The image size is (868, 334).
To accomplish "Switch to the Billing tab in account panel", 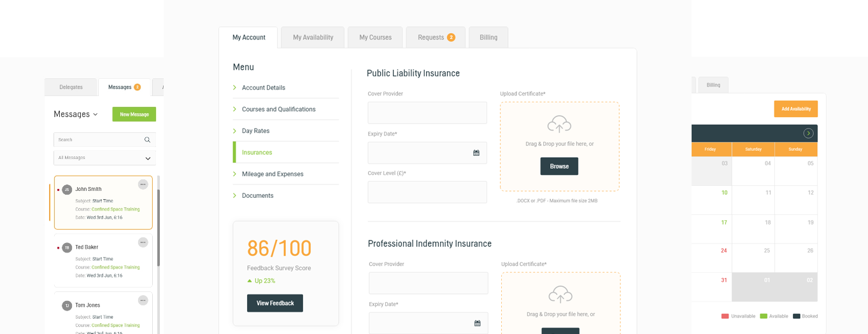I will click(488, 38).
